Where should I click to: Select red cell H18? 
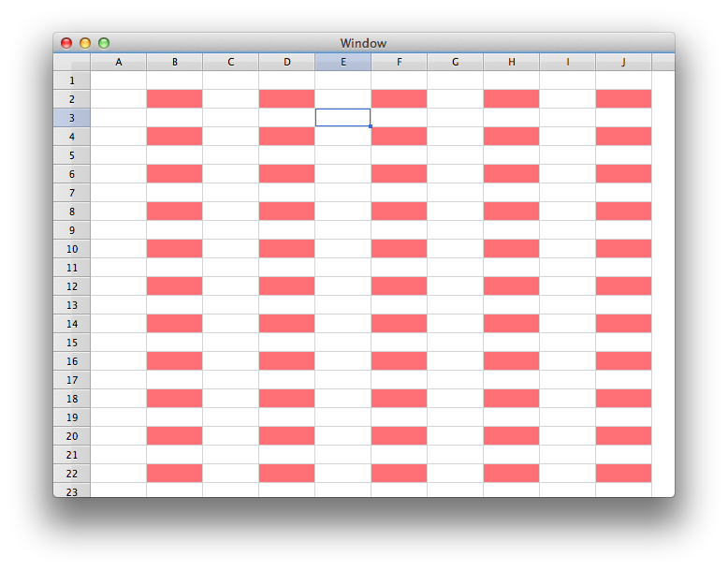[512, 398]
